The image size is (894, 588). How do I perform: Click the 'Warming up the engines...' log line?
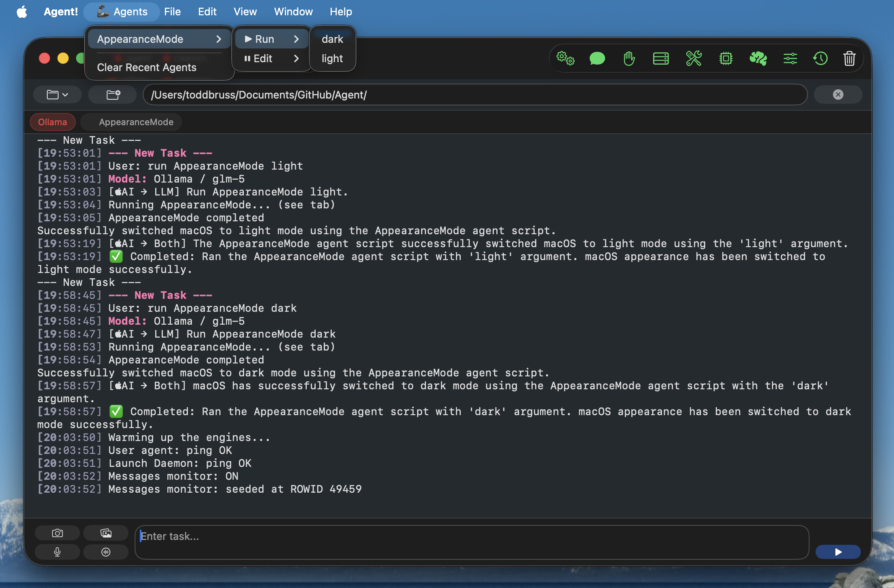[154, 437]
